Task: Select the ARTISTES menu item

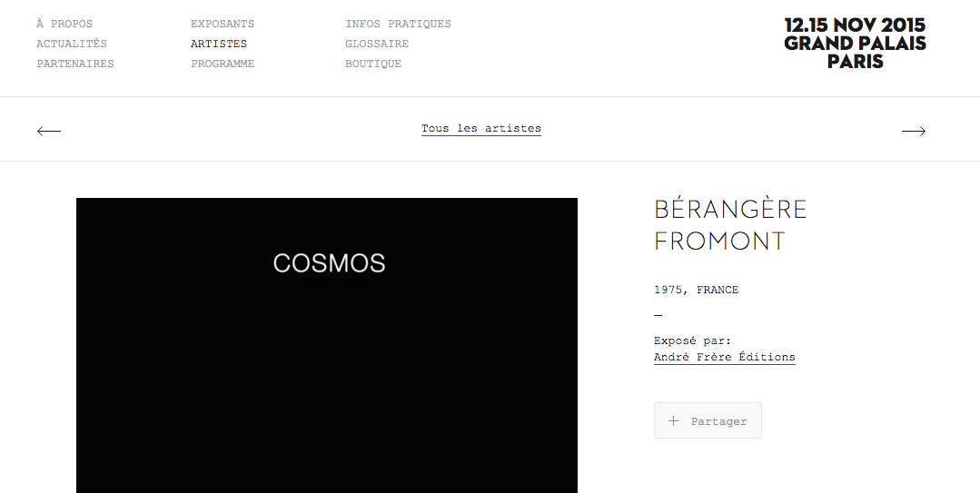Action: [219, 44]
